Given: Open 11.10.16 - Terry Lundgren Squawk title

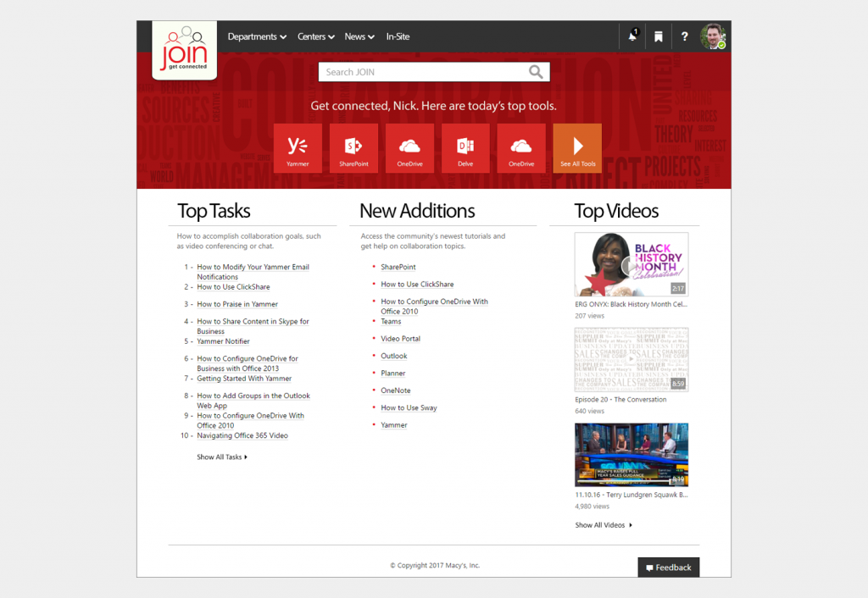Looking at the screenshot, I should (x=631, y=495).
